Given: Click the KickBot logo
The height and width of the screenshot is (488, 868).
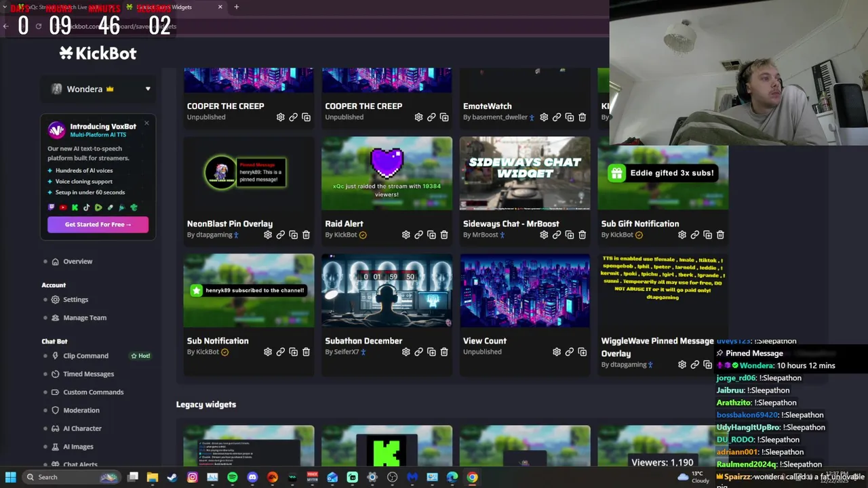Looking at the screenshot, I should (x=98, y=53).
